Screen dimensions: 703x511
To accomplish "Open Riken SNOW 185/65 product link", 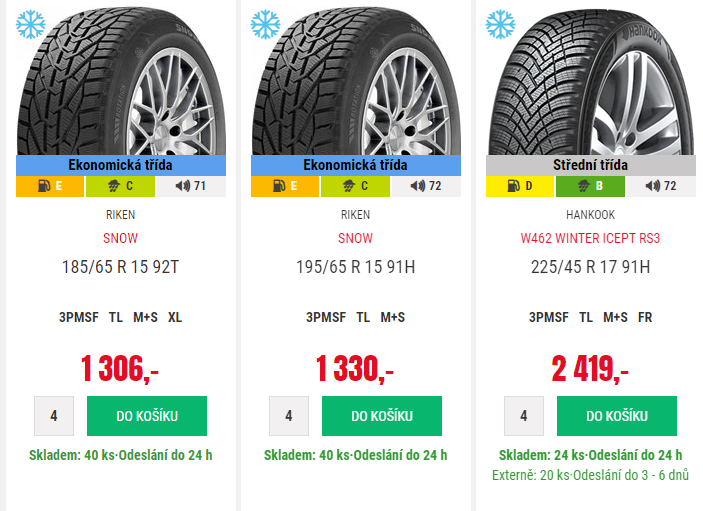I will (x=120, y=238).
